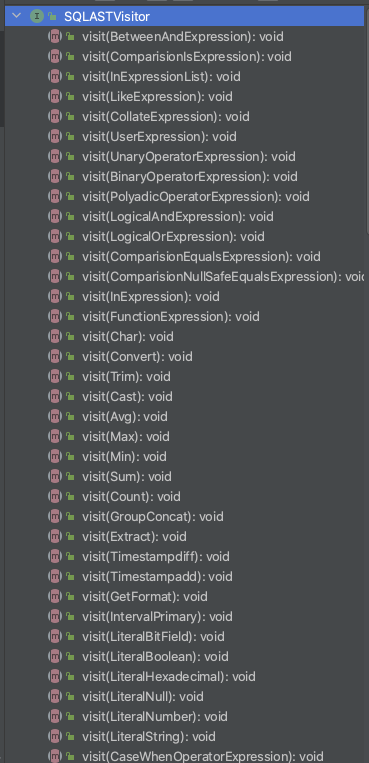This screenshot has width=369, height=763.
Task: Click method icon beside visit(GroupConcat)
Action: click(55, 516)
